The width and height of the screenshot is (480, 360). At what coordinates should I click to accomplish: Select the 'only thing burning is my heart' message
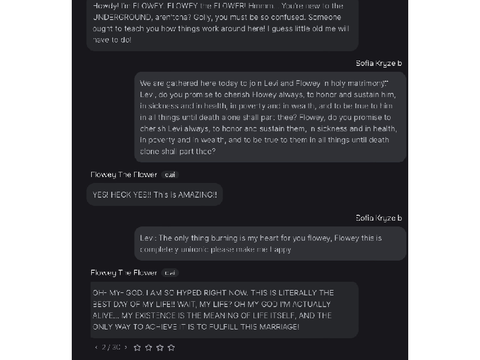[270, 244]
